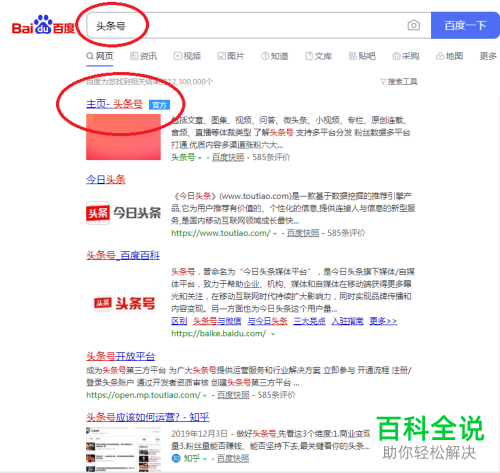
Task: Open 百度快照 for the 知乎 result
Action: (233, 459)
